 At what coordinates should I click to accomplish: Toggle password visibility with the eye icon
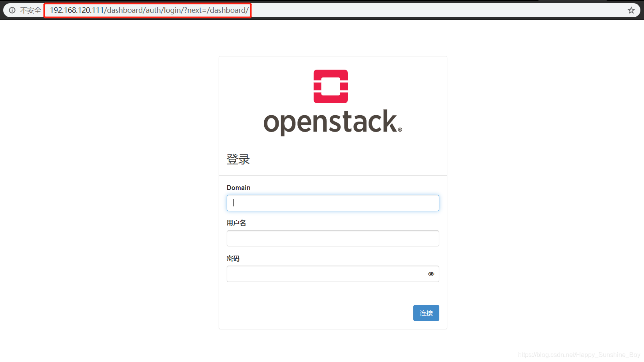tap(431, 274)
